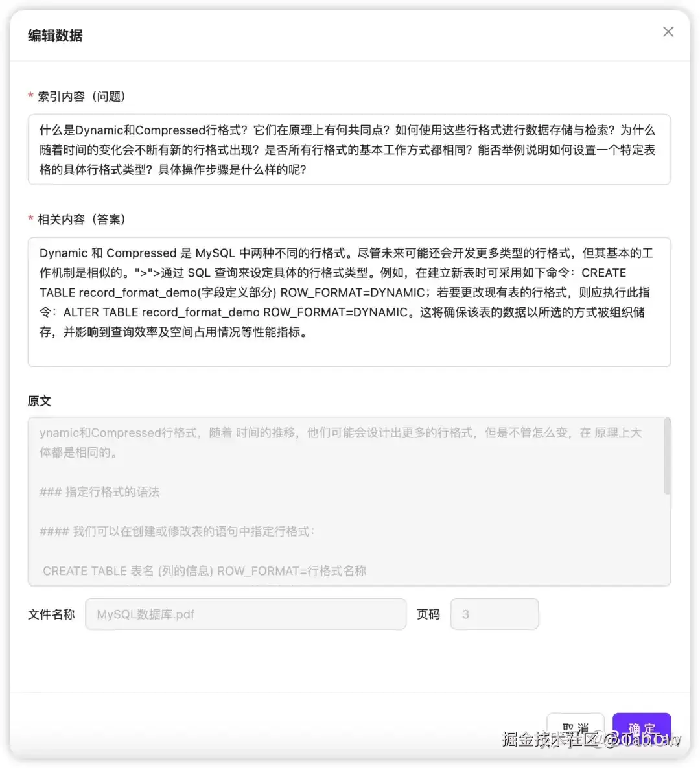700x768 pixels.
Task: Click the red asterisk beside 相关内容（答案）
Action: pyautogui.click(x=30, y=219)
